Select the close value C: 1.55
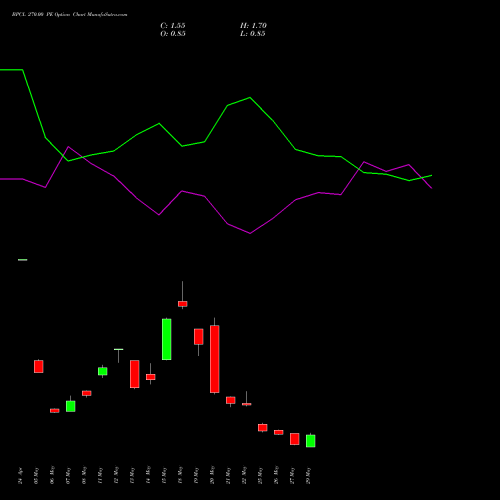500x500 pixels. (x=173, y=26)
